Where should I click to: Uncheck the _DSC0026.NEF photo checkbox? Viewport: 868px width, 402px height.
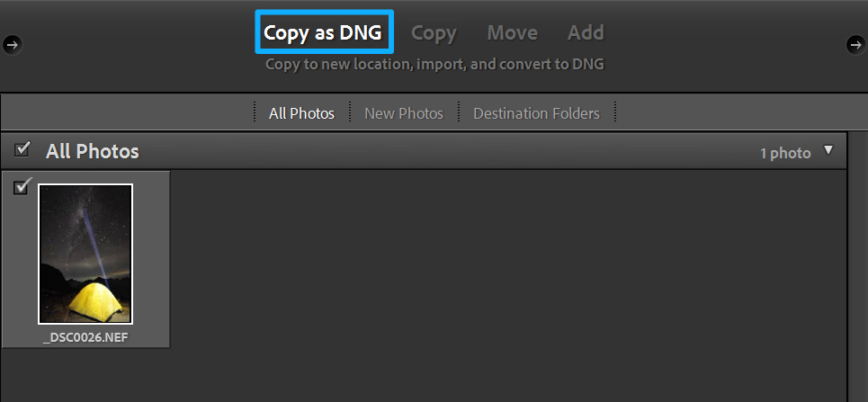click(x=21, y=187)
